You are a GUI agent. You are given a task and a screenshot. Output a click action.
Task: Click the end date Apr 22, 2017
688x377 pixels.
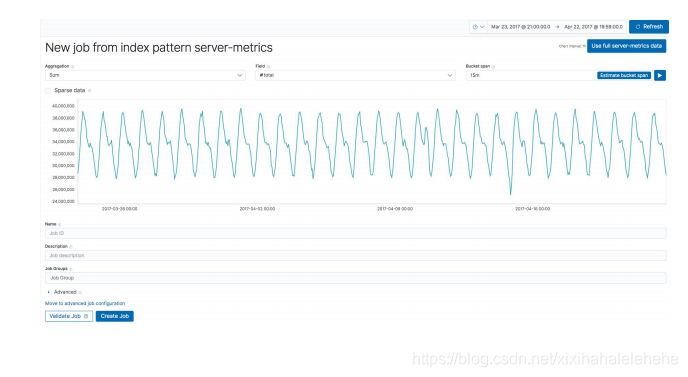click(x=593, y=27)
